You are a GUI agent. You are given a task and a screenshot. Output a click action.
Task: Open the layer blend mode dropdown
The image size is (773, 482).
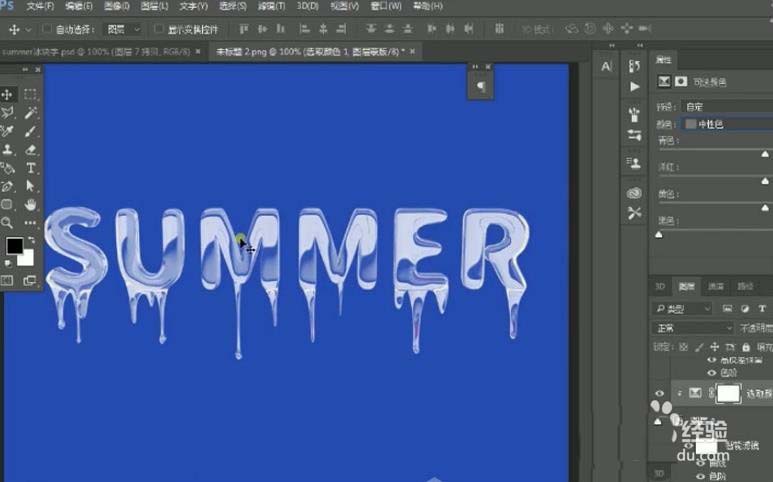coord(693,327)
